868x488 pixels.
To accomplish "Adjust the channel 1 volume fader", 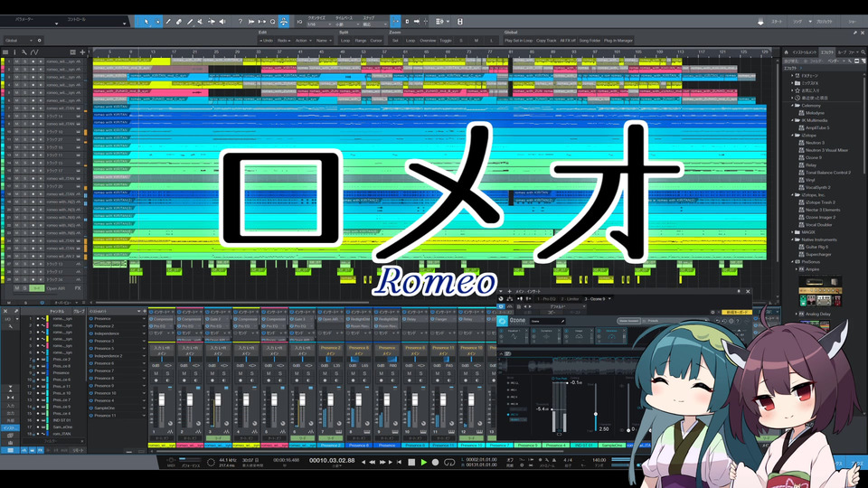I will (162, 399).
